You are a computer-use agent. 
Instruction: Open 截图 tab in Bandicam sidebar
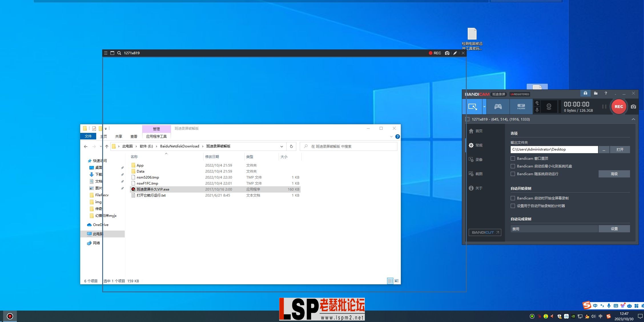coord(476,174)
